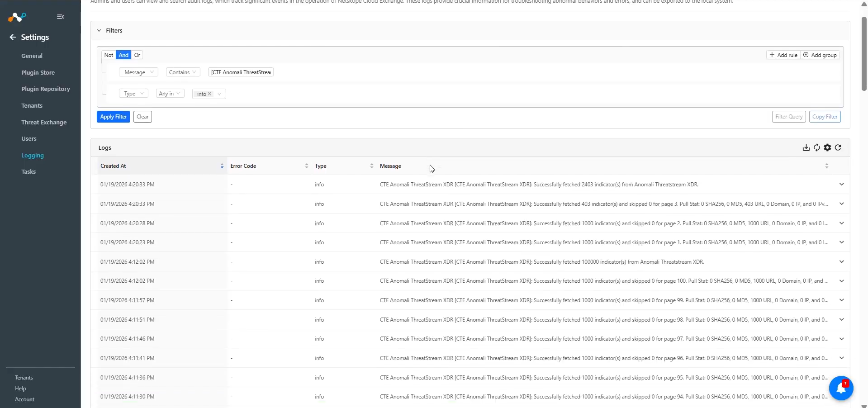Viewport: 868px width, 408px height.
Task: Open the Message field dropdown
Action: (x=138, y=72)
